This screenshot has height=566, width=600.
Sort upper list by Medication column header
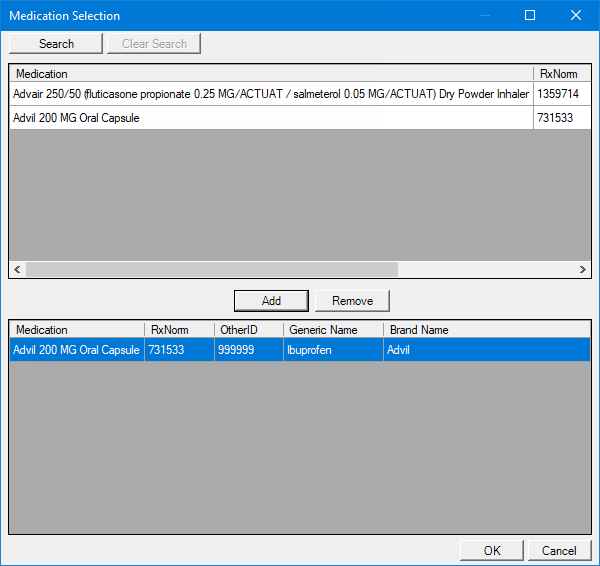271,73
